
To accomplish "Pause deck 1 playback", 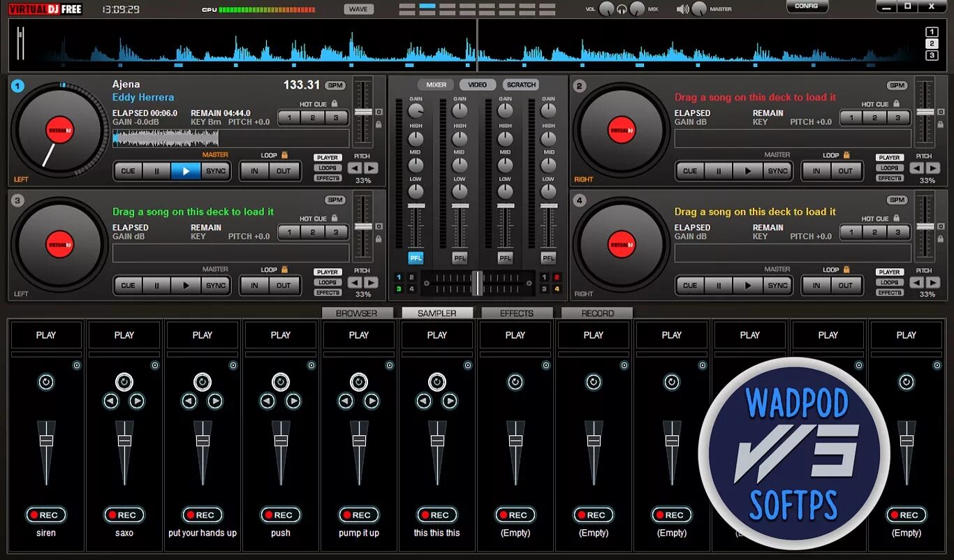I will click(157, 170).
